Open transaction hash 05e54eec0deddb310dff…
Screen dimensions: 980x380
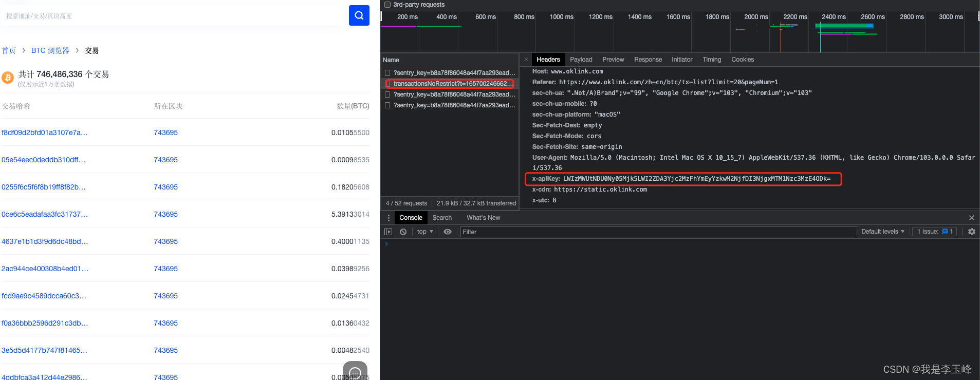tap(44, 160)
